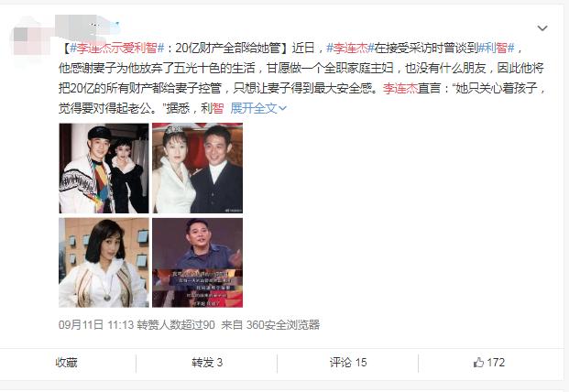Open the #利智# hashtag link

pyautogui.click(x=496, y=48)
